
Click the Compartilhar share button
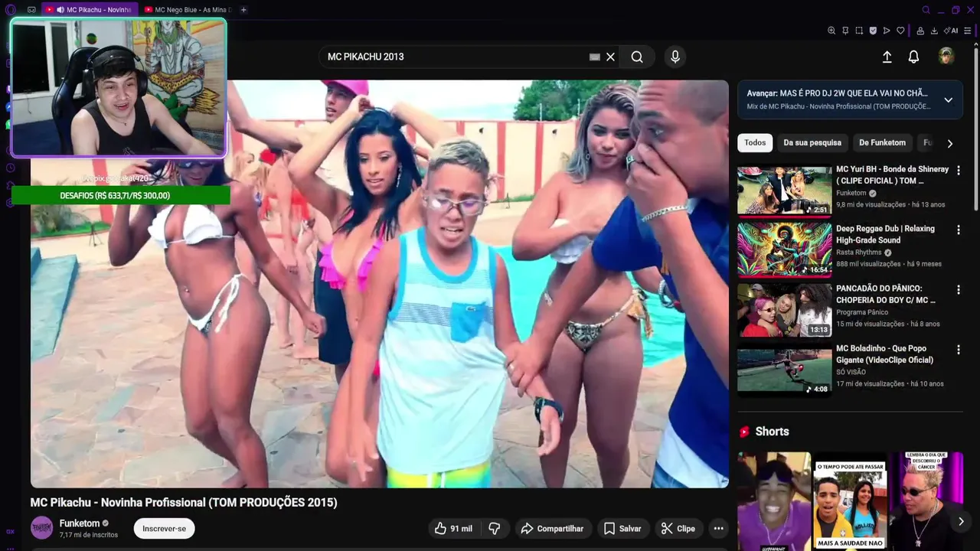552,529
